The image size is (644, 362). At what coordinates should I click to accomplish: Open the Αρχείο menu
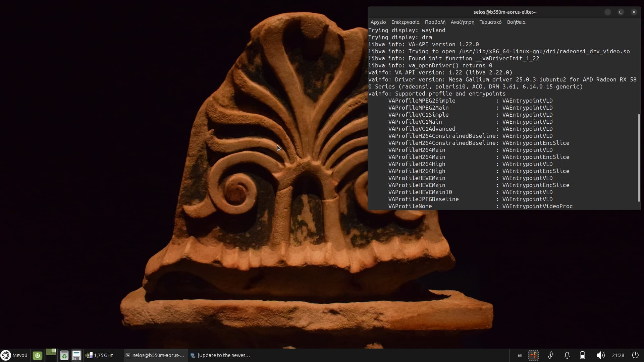click(x=378, y=22)
